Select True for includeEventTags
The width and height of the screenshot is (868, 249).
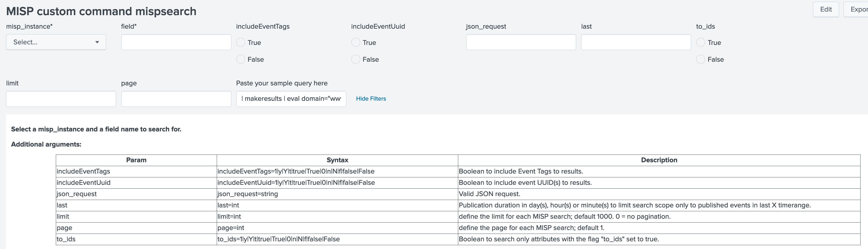tap(241, 42)
